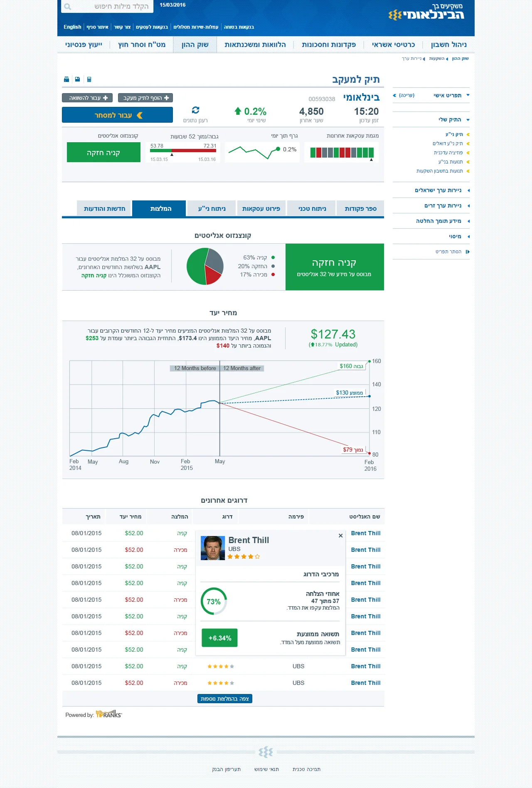Click the refresh data arrows icon

coord(195,110)
